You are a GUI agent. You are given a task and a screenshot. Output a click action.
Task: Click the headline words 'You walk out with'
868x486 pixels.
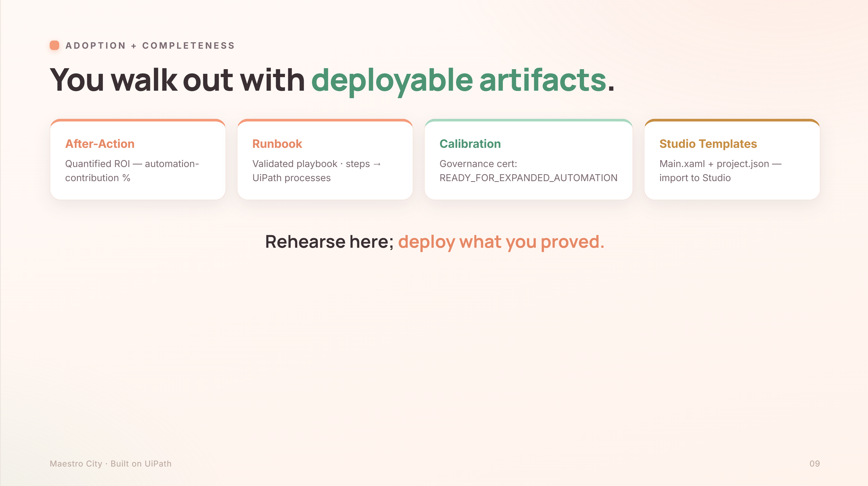(x=177, y=80)
